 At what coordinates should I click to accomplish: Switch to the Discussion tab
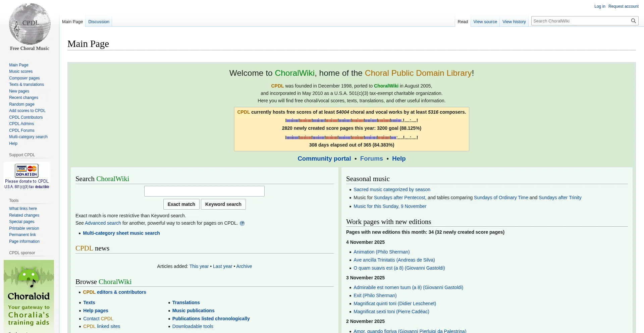pos(99,22)
